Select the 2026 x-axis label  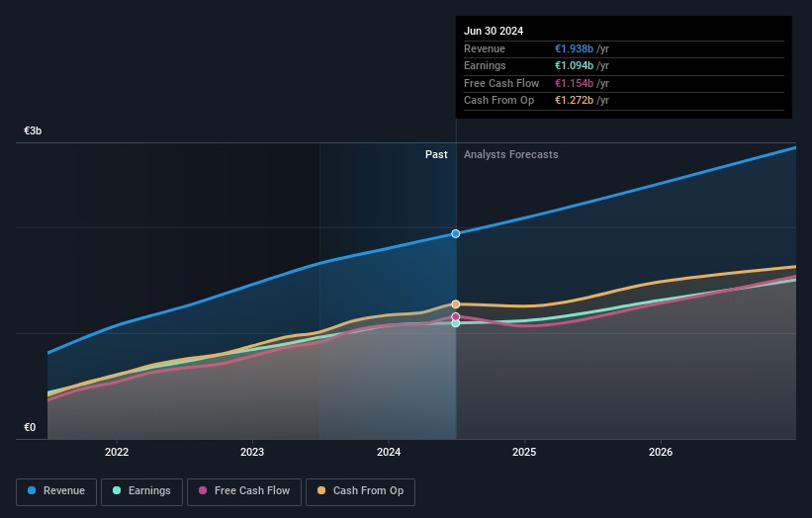coord(661,452)
